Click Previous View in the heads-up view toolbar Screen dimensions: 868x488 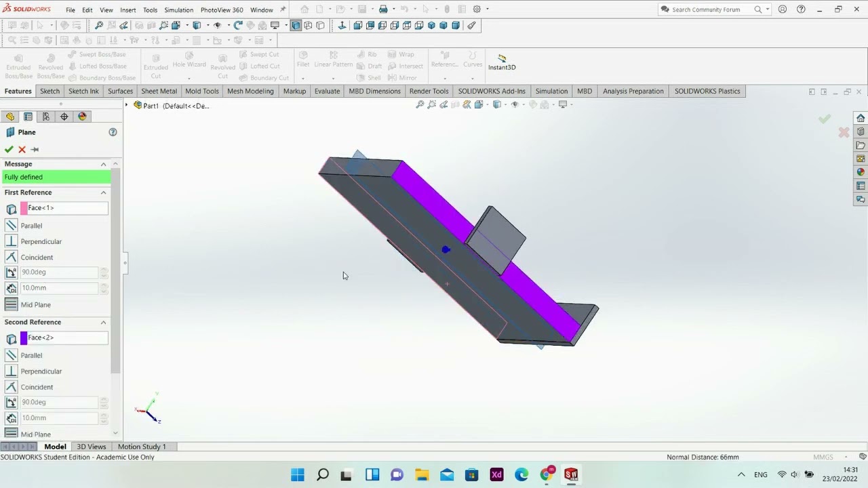443,104
